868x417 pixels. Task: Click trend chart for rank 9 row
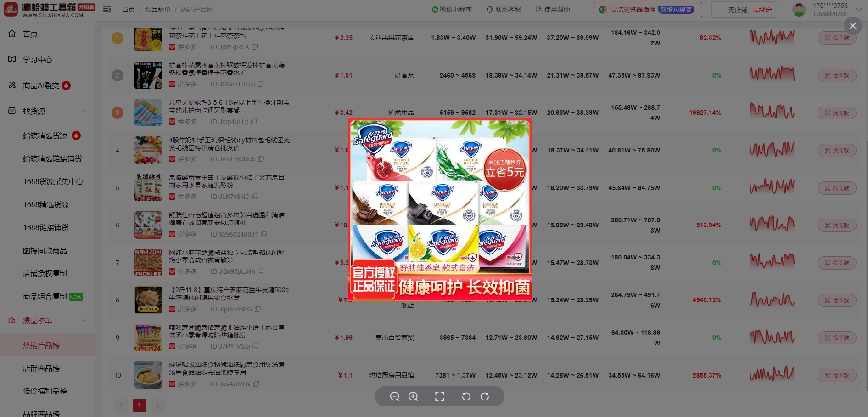pos(772,337)
